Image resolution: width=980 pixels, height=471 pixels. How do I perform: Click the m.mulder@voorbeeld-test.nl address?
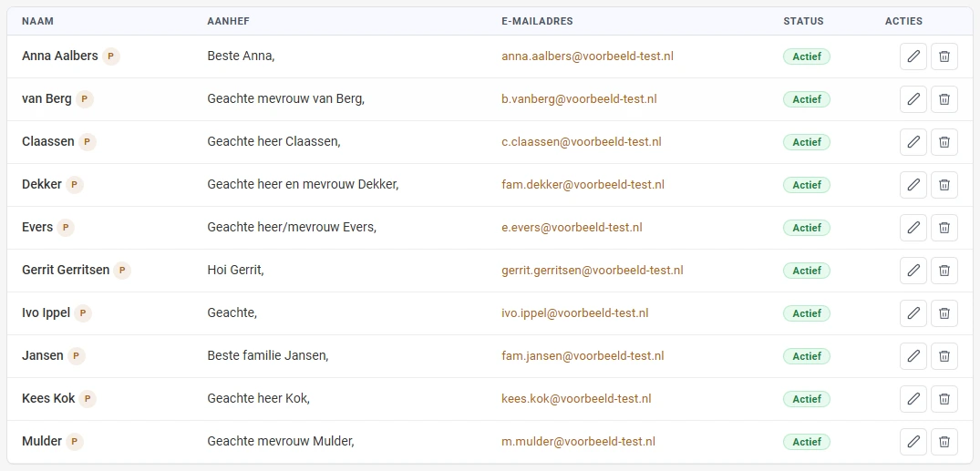578,442
